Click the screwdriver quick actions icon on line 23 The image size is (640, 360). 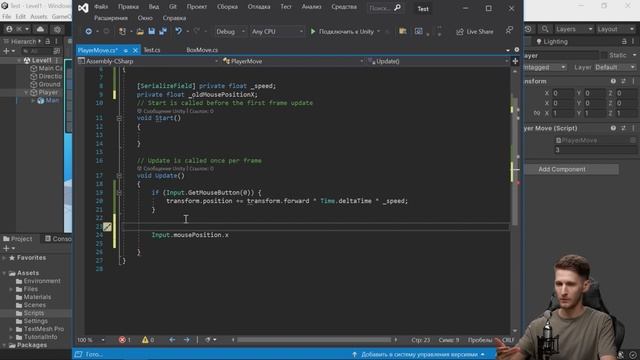pyautogui.click(x=107, y=227)
